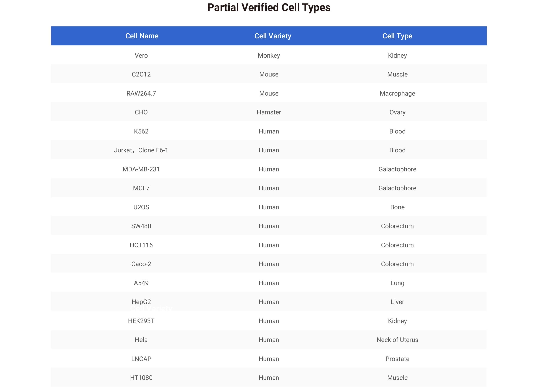Click the Cell Name column header
The height and width of the screenshot is (392, 538).
click(x=142, y=36)
